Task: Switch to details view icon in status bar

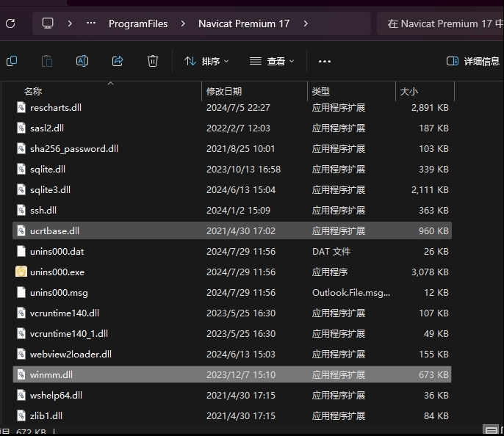Action: pos(491,431)
